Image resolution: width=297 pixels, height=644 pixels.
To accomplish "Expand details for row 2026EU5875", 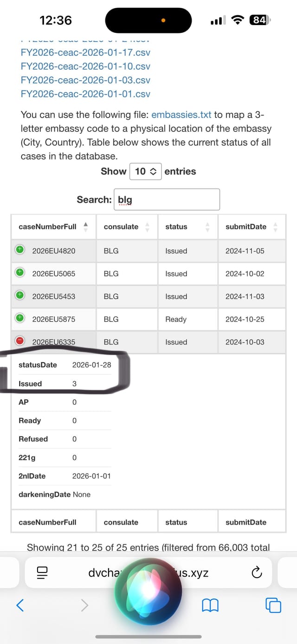I will point(19,318).
